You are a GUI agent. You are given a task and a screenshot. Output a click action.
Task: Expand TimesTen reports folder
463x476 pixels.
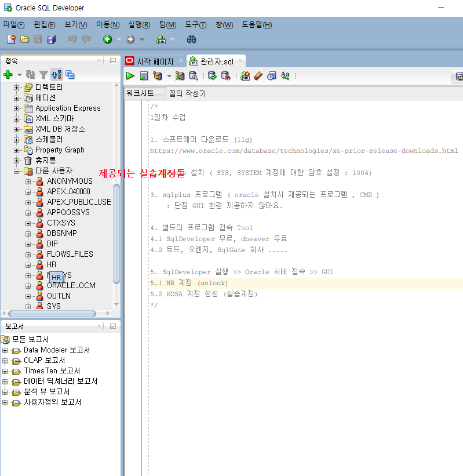point(5,371)
